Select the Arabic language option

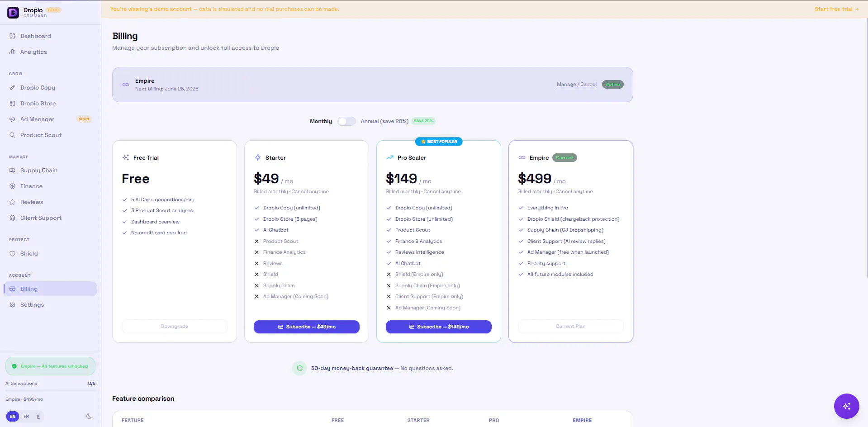(38, 417)
